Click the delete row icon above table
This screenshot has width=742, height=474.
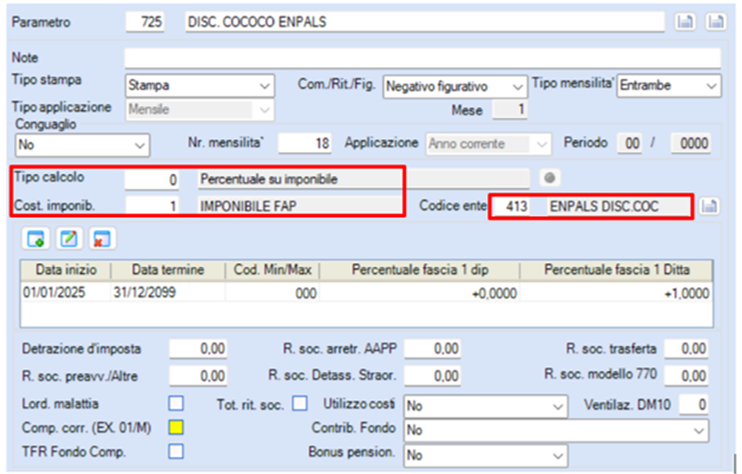click(102, 239)
